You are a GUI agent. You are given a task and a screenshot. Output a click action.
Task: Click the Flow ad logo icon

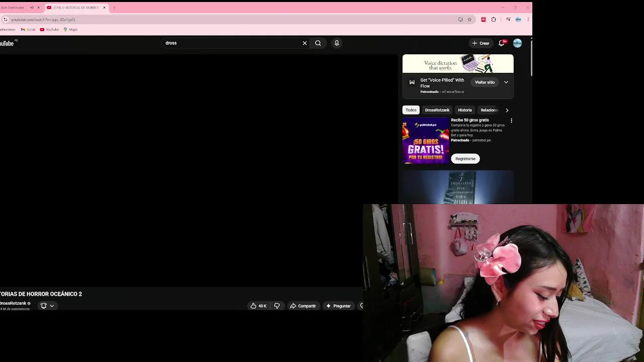pos(412,82)
